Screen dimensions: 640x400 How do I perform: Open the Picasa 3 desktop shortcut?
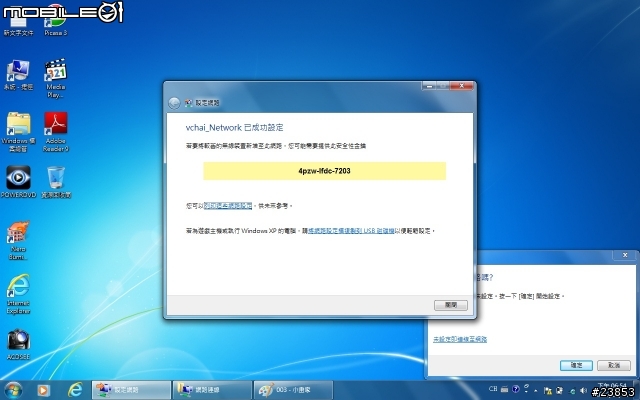(56, 22)
